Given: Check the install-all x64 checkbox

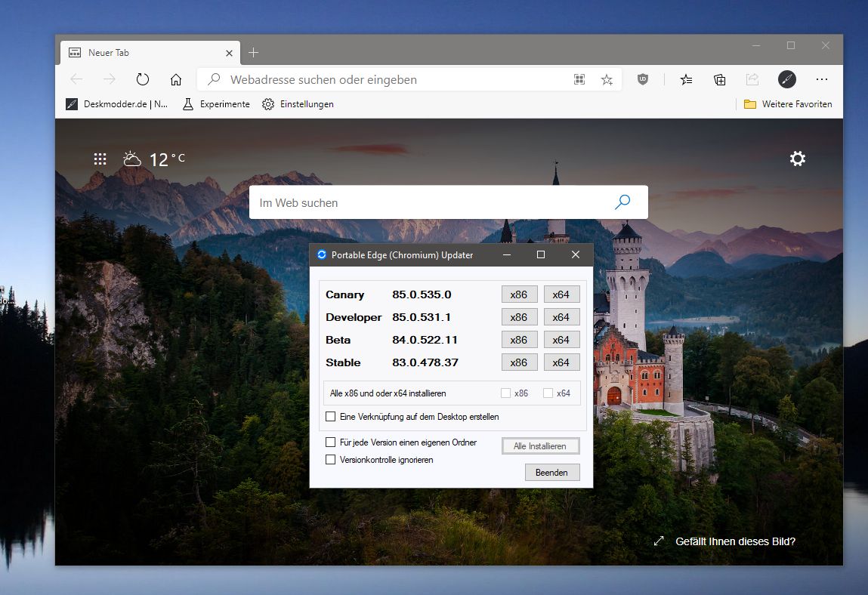Looking at the screenshot, I should pos(548,393).
